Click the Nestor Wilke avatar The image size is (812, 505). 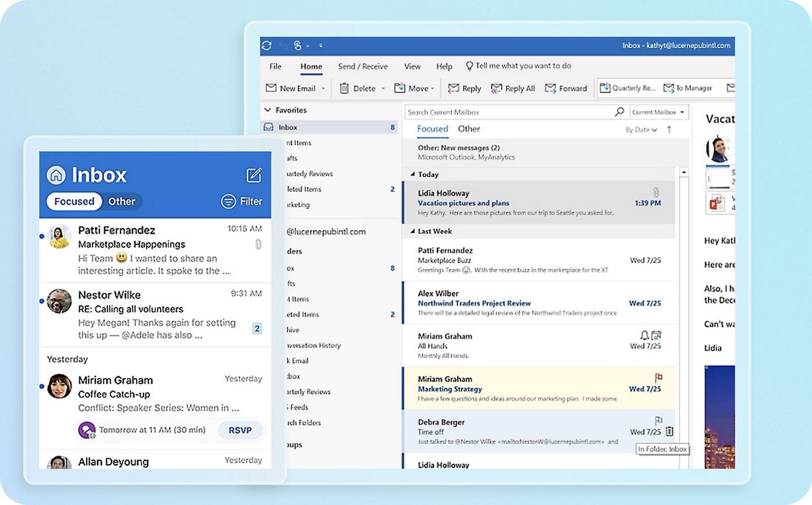point(59,301)
